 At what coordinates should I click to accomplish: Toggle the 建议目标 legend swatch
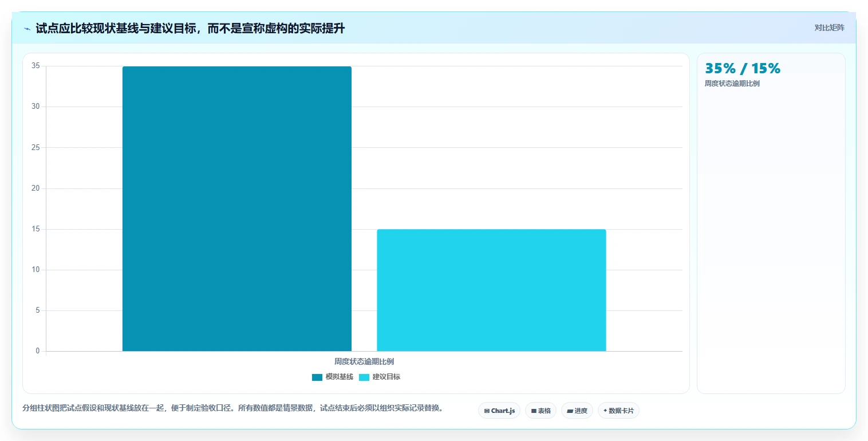coord(364,377)
